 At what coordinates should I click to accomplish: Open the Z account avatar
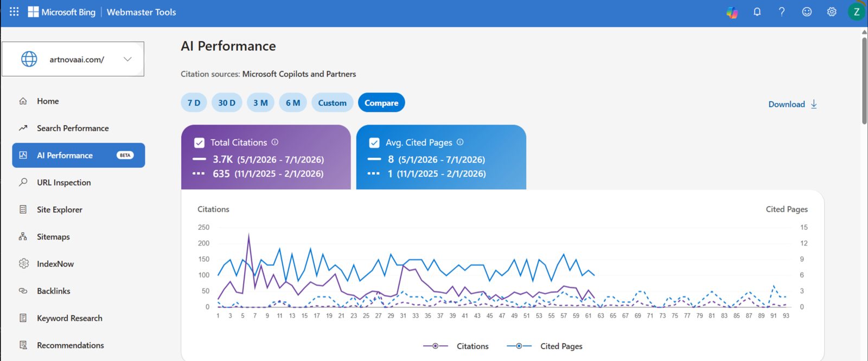click(857, 12)
